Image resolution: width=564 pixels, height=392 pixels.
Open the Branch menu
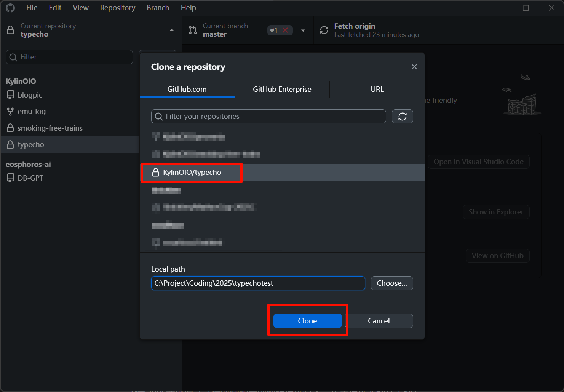coord(158,8)
